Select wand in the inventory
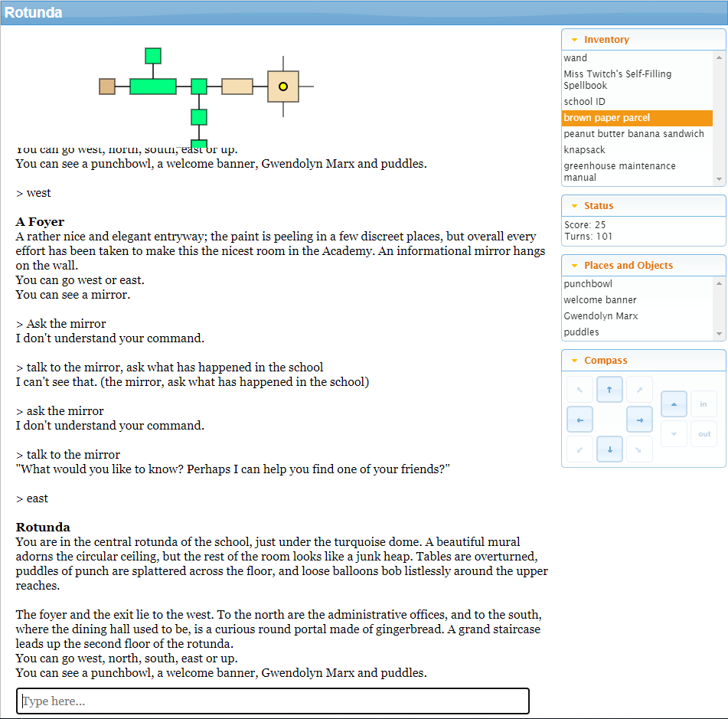The image size is (728, 719). click(637, 58)
